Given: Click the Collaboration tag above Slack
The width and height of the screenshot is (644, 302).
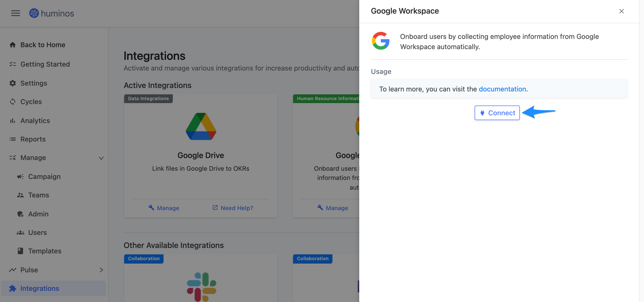Looking at the screenshot, I should [144, 258].
